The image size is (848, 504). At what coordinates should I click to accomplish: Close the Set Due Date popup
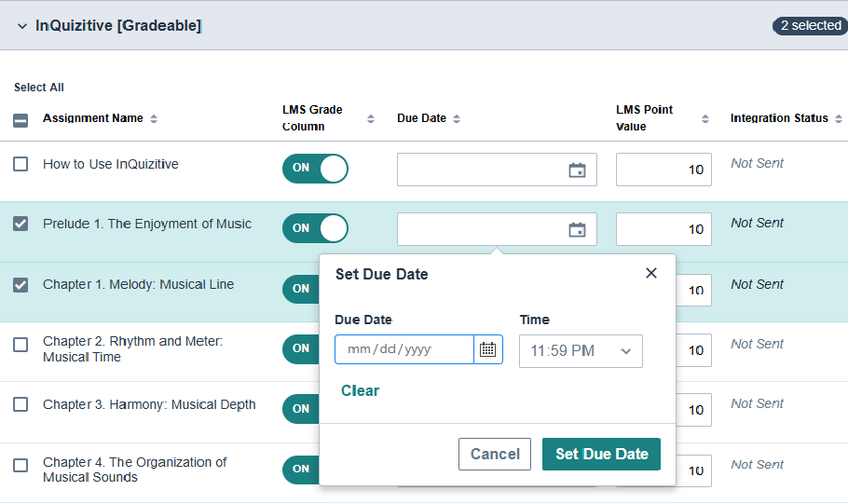651,273
